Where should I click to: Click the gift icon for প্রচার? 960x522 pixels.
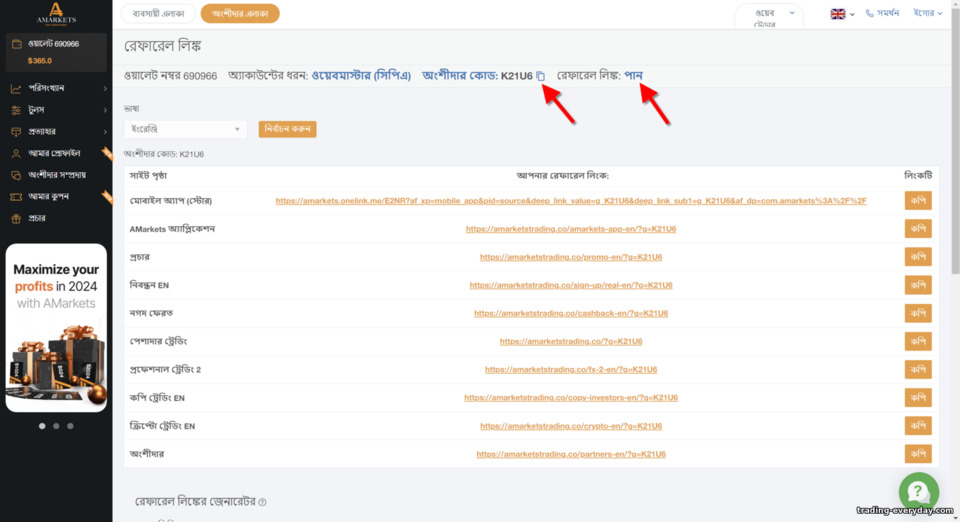coord(16,218)
